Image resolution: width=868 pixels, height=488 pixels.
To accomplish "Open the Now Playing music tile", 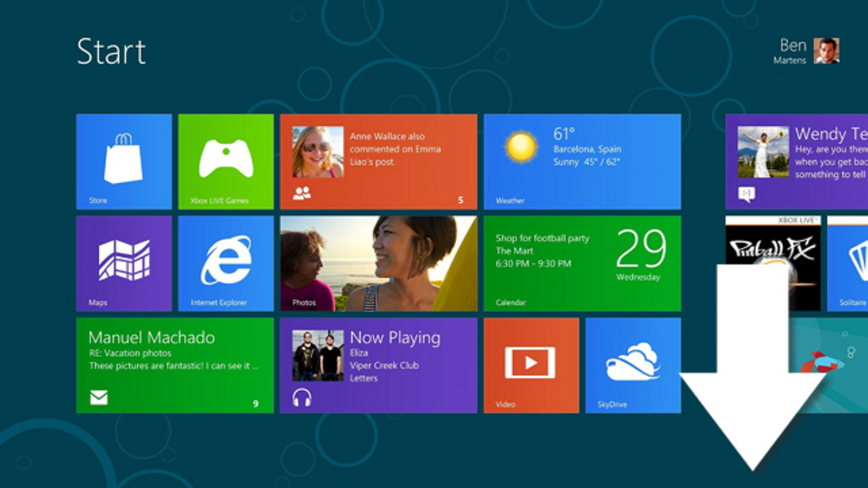I will point(379,365).
